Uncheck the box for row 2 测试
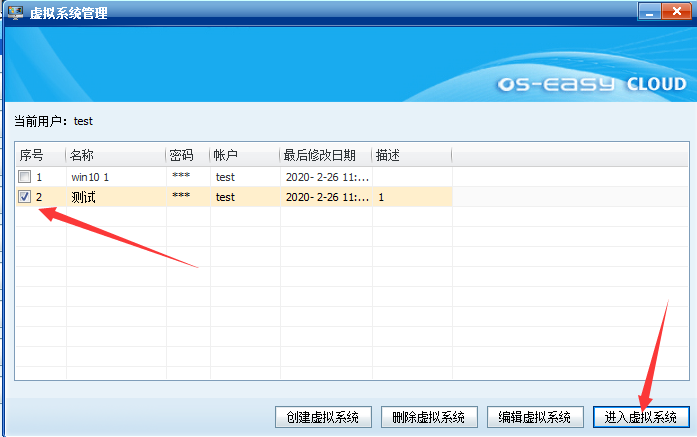The image size is (697, 437). point(25,197)
